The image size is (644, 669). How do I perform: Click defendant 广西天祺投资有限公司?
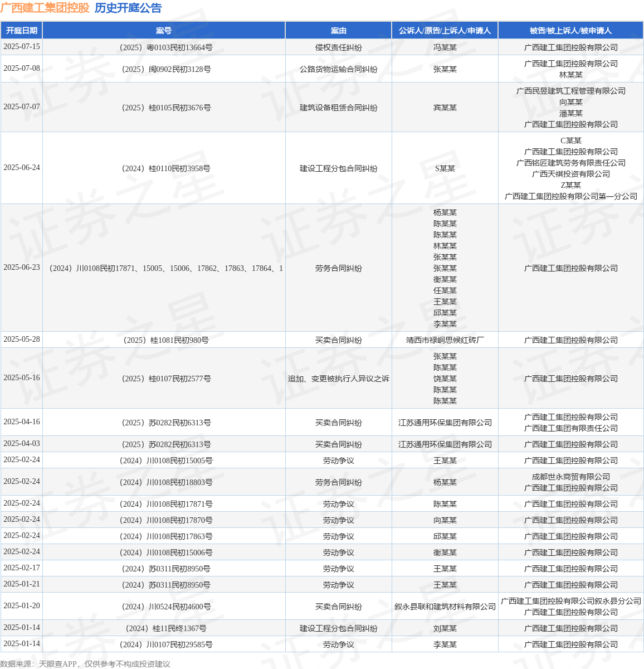(x=571, y=174)
